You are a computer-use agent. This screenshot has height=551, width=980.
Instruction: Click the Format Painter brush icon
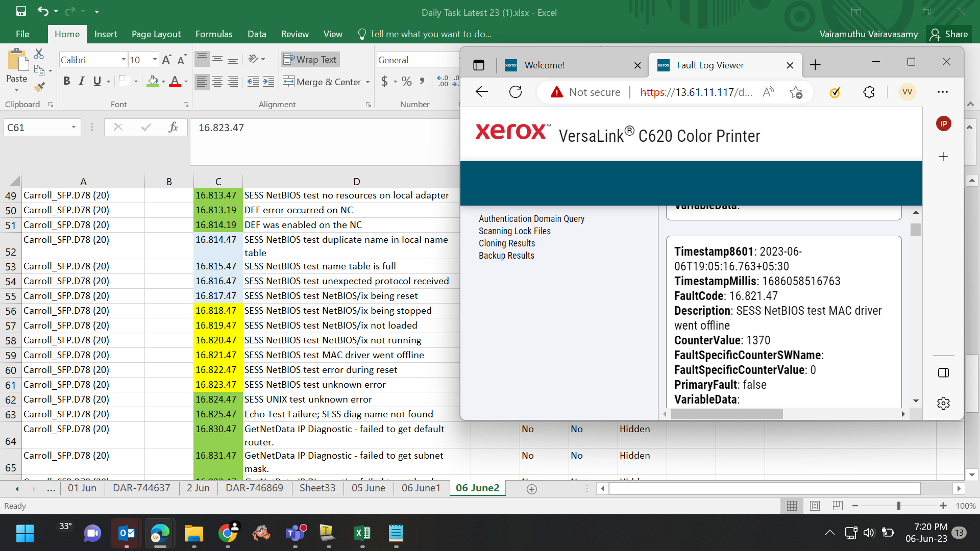[39, 87]
